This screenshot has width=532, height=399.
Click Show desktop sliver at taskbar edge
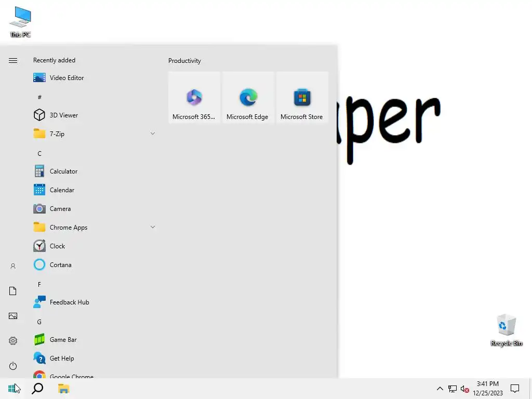[x=530, y=389]
